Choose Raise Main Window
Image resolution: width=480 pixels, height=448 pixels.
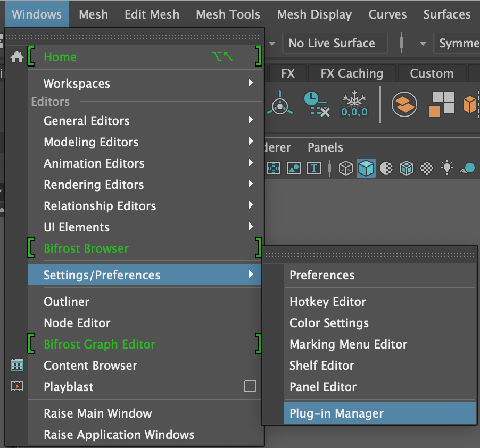point(144,413)
